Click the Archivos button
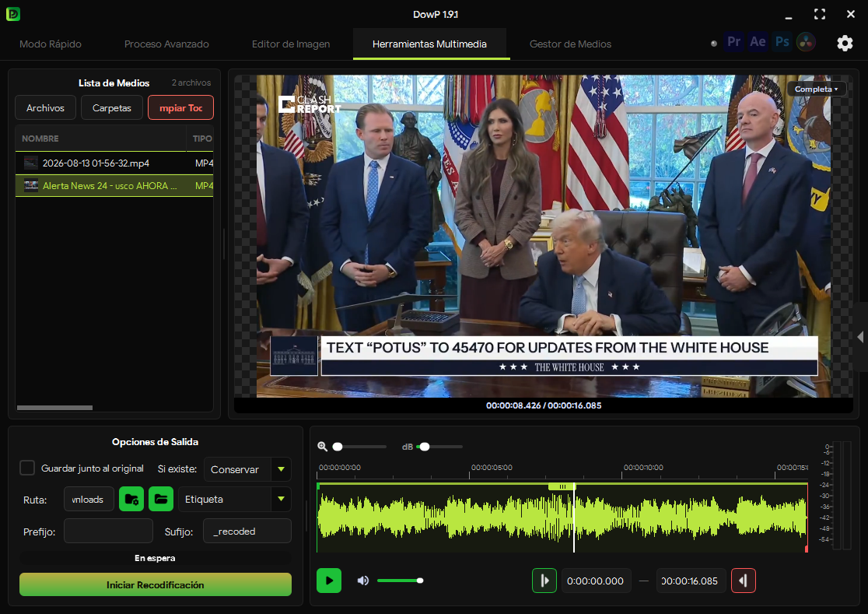Image resolution: width=868 pixels, height=614 pixels. (45, 108)
